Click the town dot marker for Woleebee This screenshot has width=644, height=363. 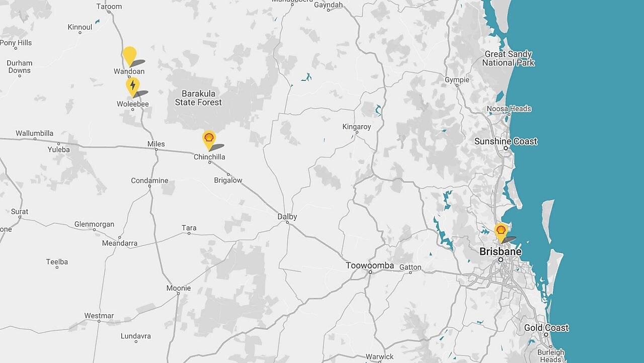click(132, 110)
